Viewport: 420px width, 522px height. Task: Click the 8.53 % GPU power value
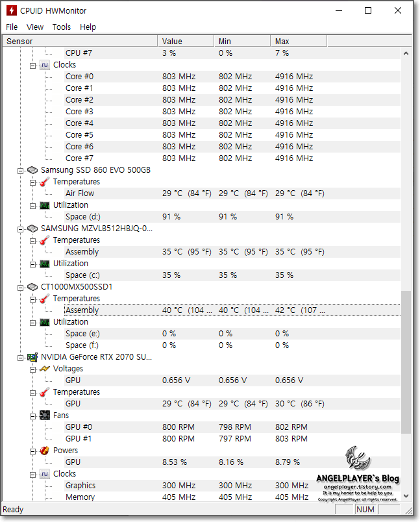point(175,462)
